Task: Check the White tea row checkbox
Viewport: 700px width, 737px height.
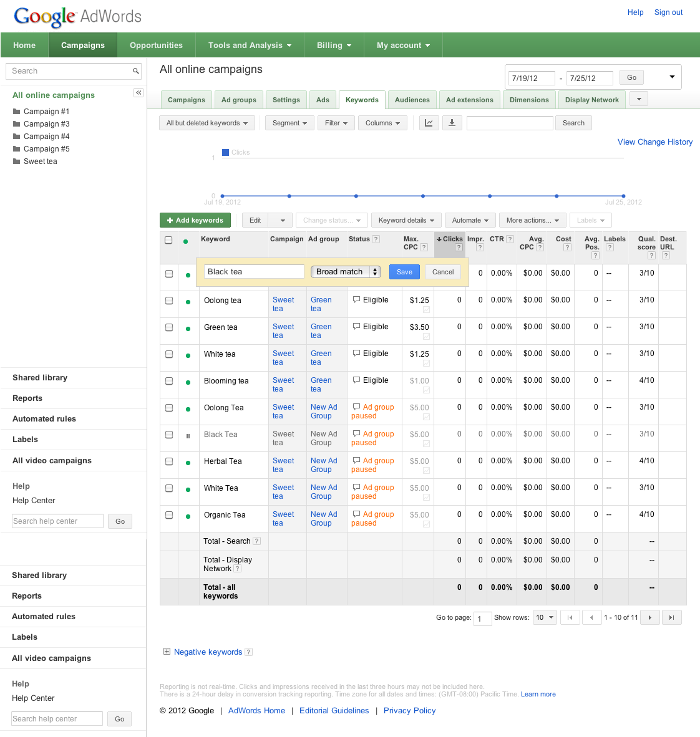Action: pos(169,354)
